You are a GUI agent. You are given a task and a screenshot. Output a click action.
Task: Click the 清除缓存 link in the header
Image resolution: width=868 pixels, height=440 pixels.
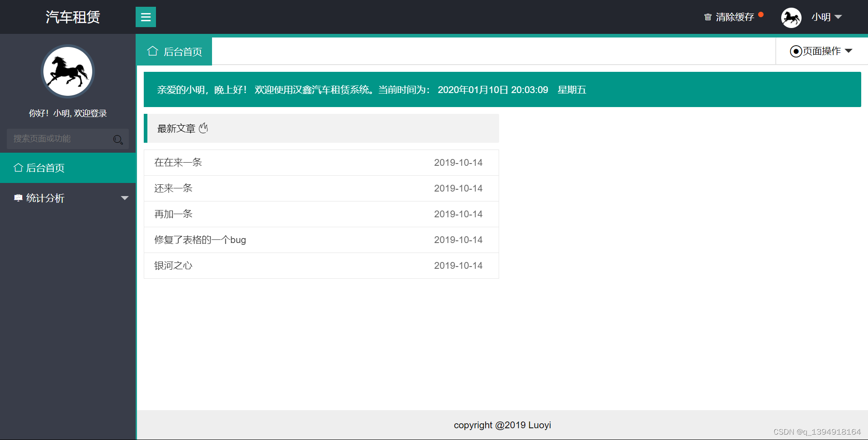click(x=735, y=17)
